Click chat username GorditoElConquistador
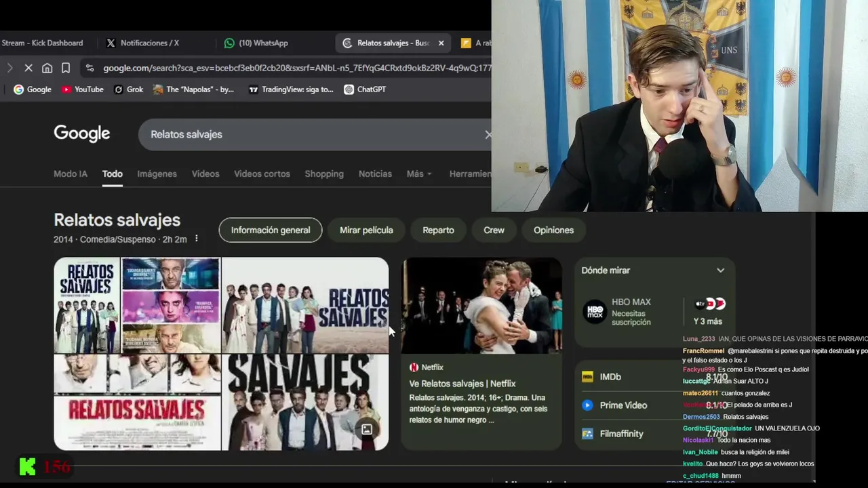The image size is (868, 488). click(x=717, y=428)
